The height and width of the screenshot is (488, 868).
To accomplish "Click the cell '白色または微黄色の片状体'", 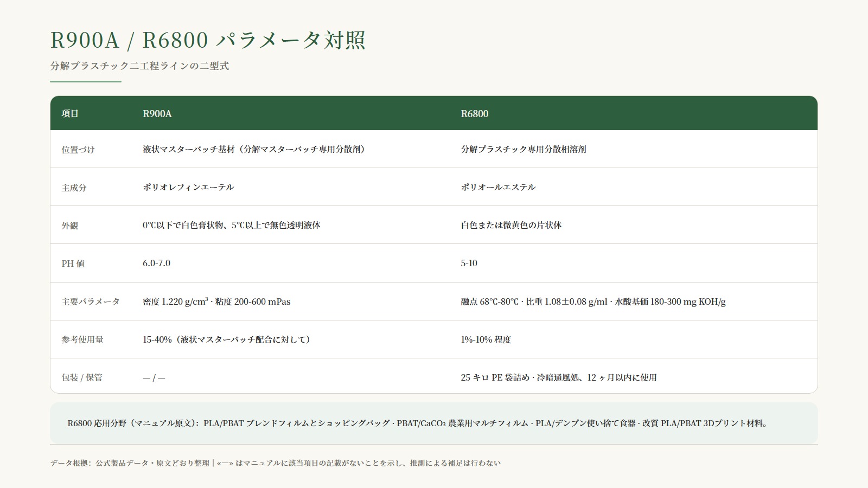I will point(511,225).
